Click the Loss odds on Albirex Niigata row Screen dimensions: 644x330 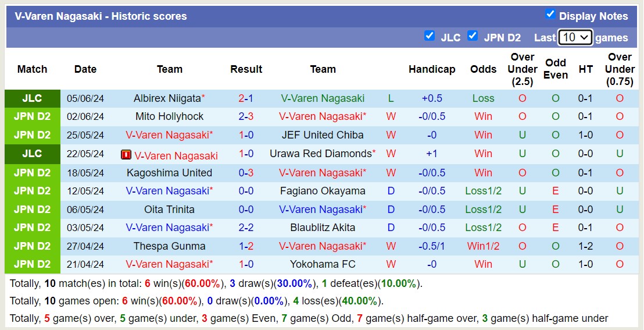point(483,98)
